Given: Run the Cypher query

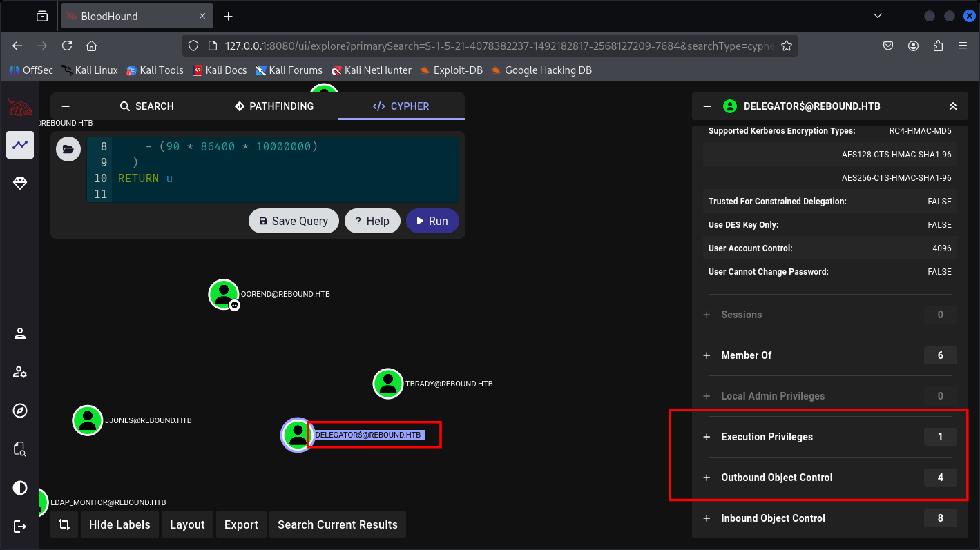Looking at the screenshot, I should click(432, 221).
